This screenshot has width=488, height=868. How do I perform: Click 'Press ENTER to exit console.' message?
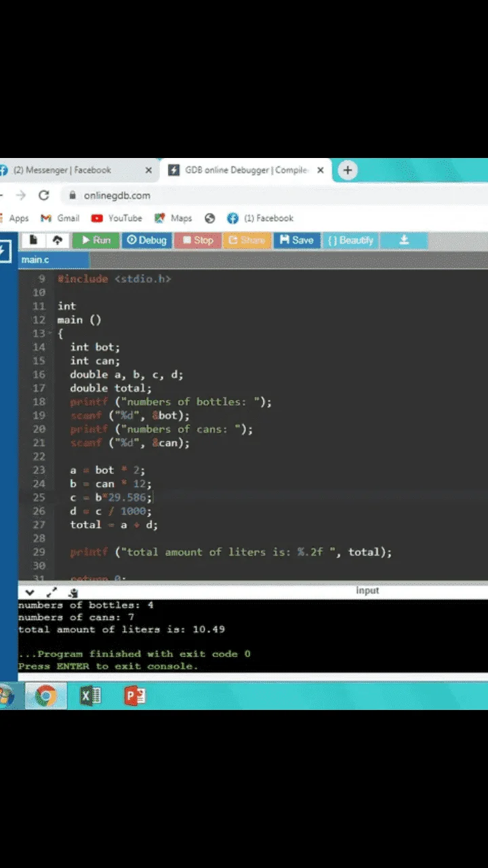click(x=108, y=666)
